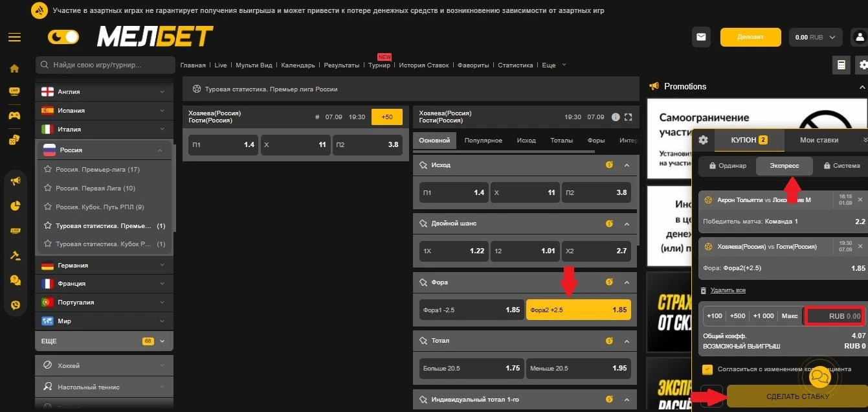Open the question chat icon in sidebar

point(16,280)
